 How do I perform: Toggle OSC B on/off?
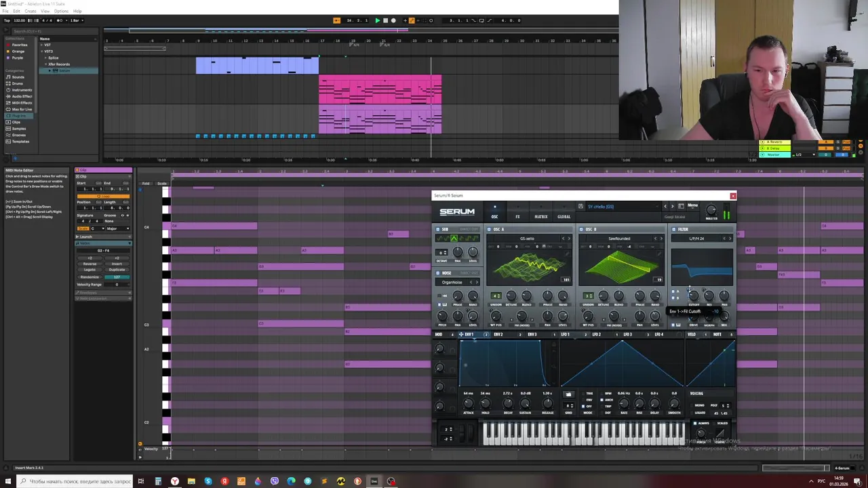pos(582,230)
